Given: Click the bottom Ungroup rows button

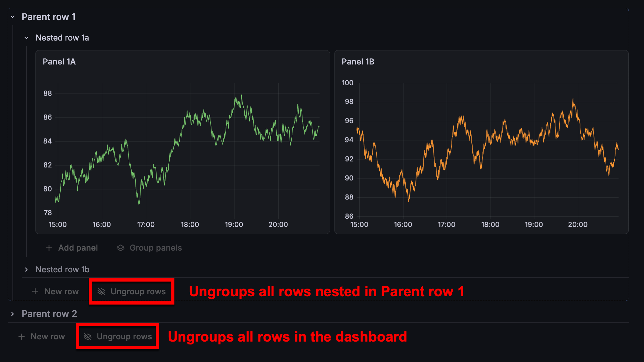Looking at the screenshot, I should (124, 336).
